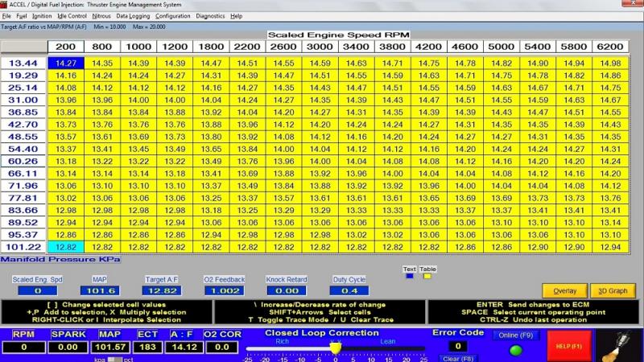Close the ACCEL window with the red X
This screenshot has width=644, height=362.
click(633, 3)
